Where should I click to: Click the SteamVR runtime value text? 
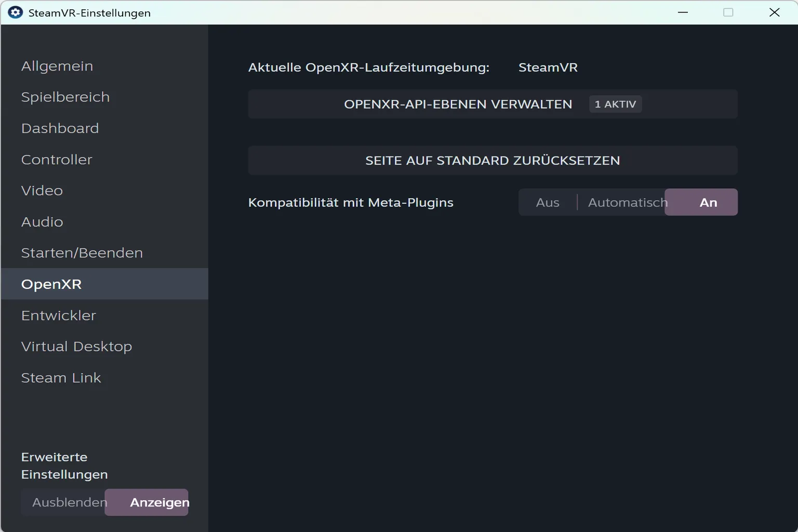tap(548, 68)
